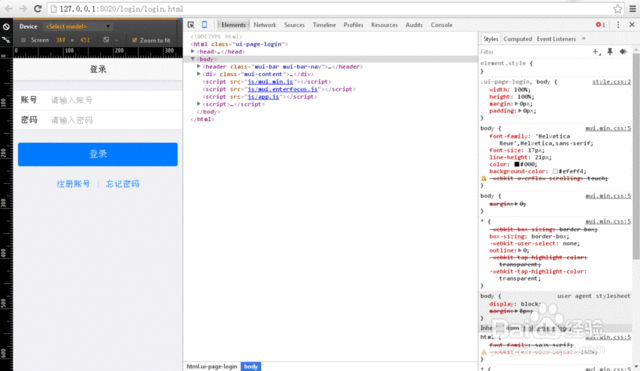
Task: Open js/mui.min.js script link
Action: point(270,82)
